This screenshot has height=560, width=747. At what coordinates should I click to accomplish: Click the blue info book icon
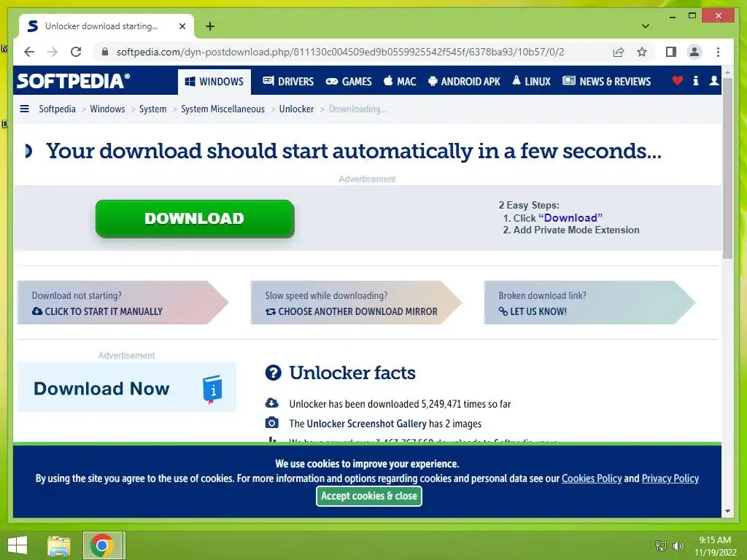(x=212, y=389)
